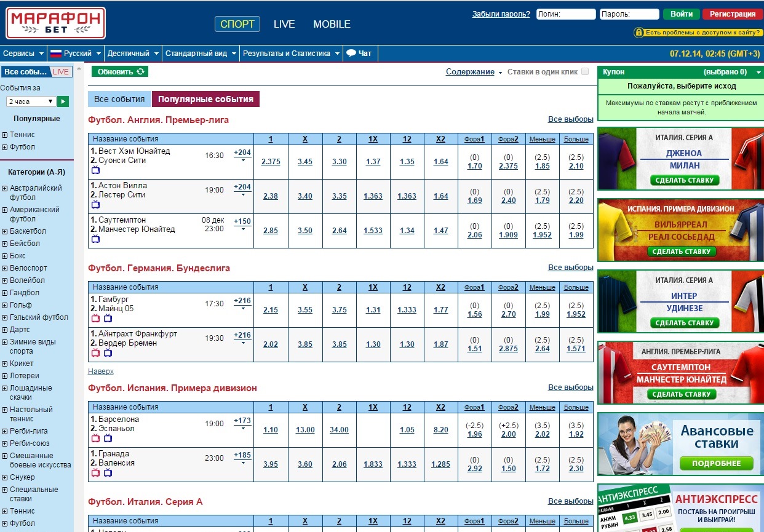
Task: Click the green Обновить refresh button
Action: 120,71
